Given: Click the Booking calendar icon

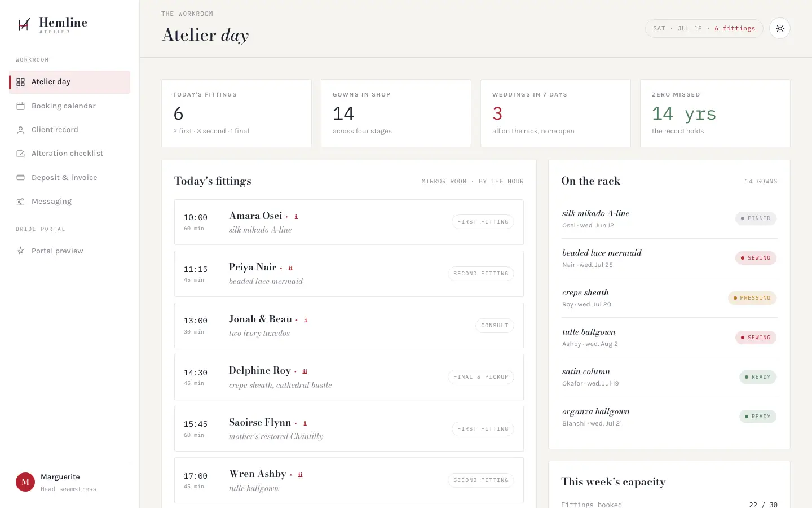Looking at the screenshot, I should click(20, 106).
